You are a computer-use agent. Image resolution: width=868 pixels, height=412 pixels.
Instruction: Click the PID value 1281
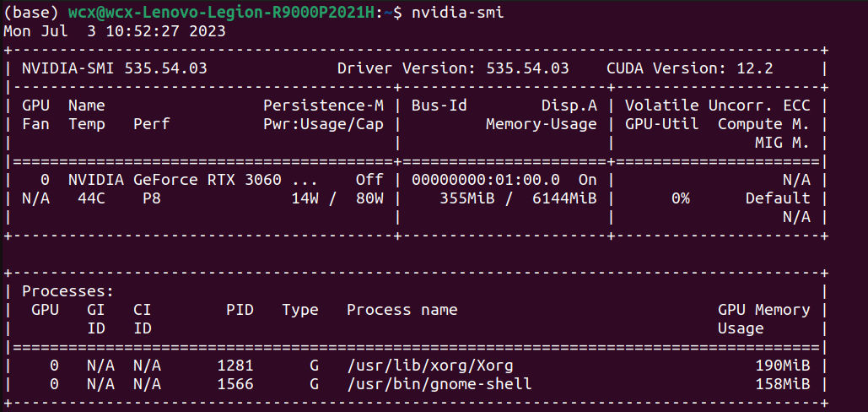click(x=235, y=366)
